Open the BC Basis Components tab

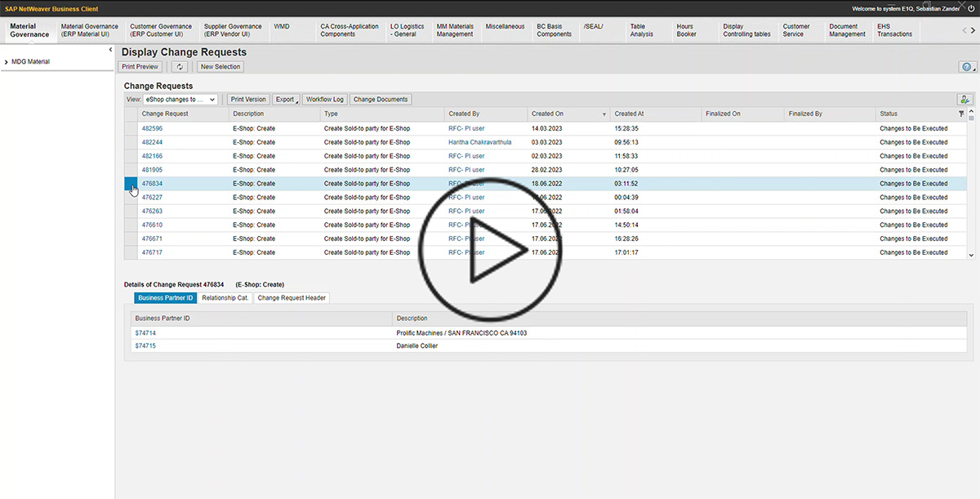(555, 30)
